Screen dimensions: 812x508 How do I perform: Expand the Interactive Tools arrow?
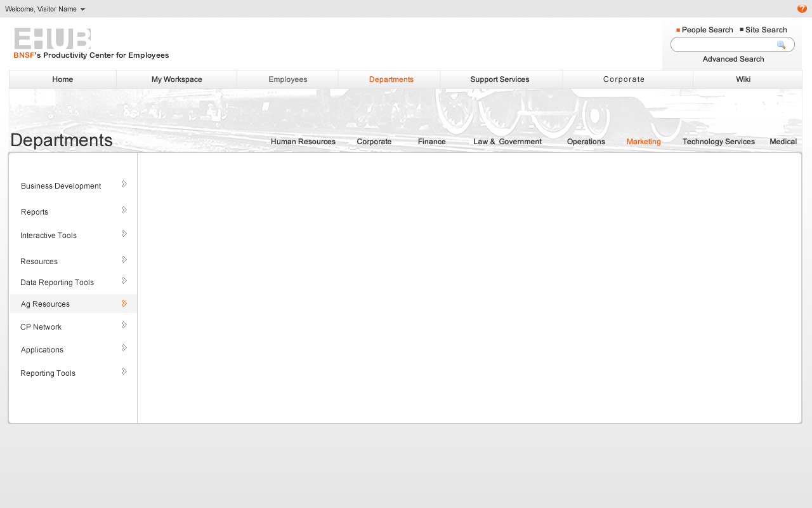[x=124, y=234]
